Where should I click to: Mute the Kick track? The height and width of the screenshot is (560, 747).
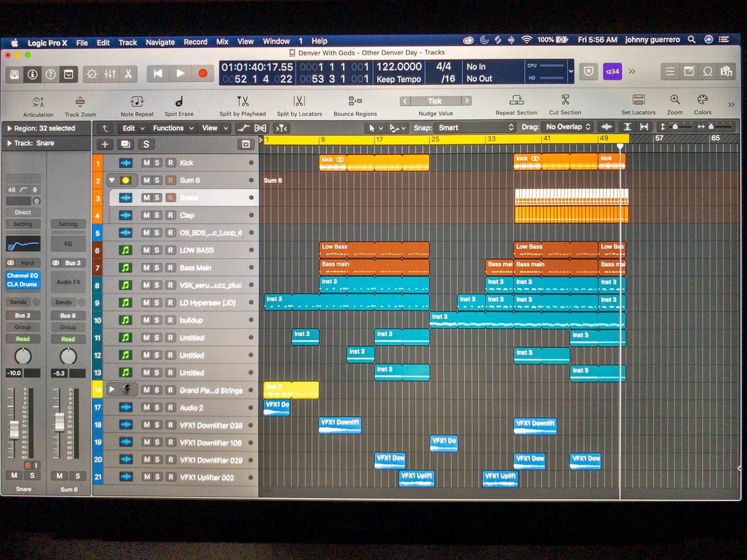click(x=146, y=162)
